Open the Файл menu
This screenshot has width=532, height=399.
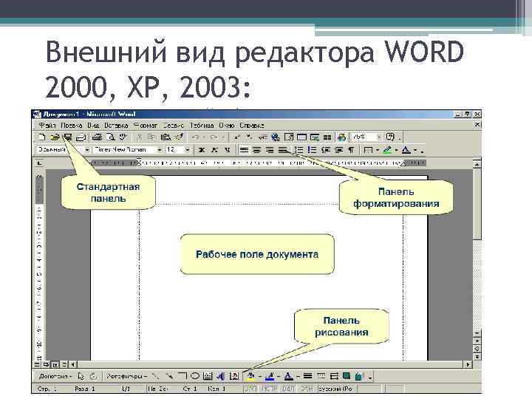click(47, 125)
